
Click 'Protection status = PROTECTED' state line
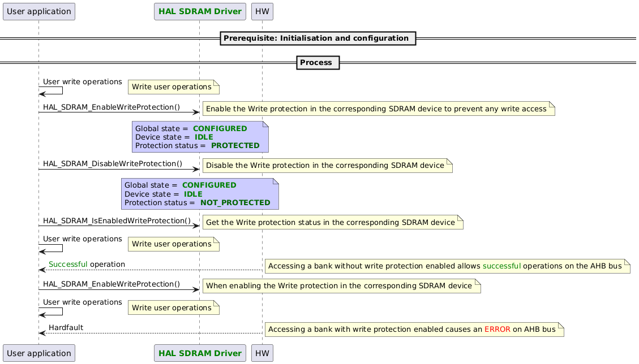(x=197, y=145)
